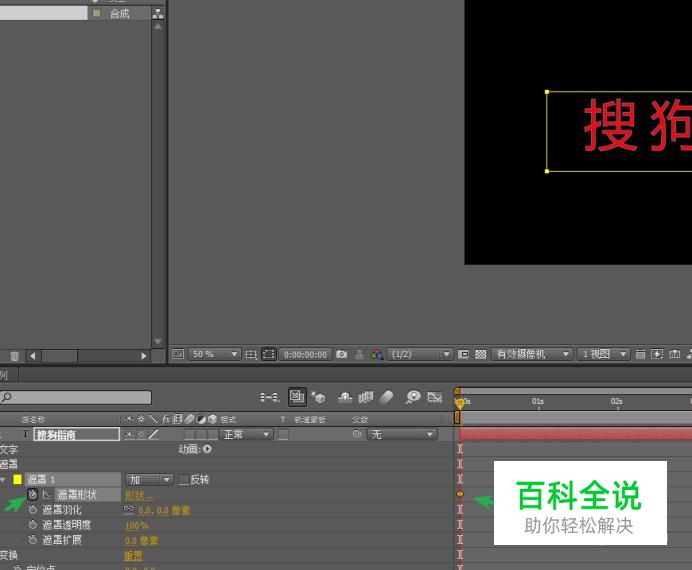Toggle quality switch on 搜狗指南 layer

pyautogui.click(x=153, y=435)
